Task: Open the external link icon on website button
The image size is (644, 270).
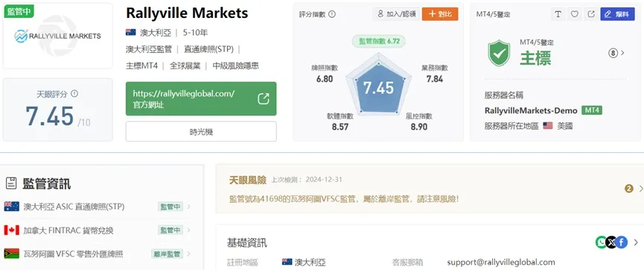Action: point(264,98)
